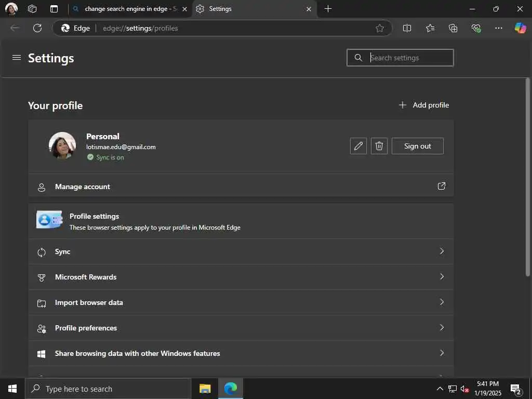Click the settings page vertical scrollbar
The height and width of the screenshot is (399, 532).
coord(528,177)
